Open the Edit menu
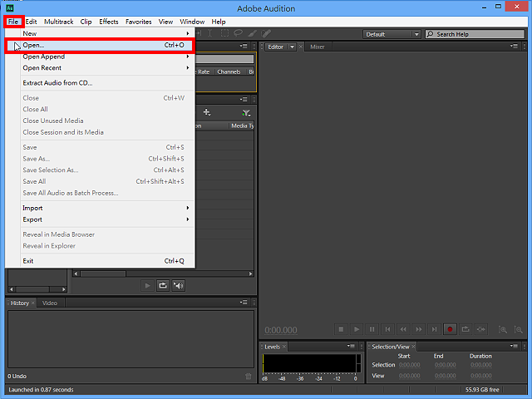The width and height of the screenshot is (532, 399). pyautogui.click(x=31, y=22)
